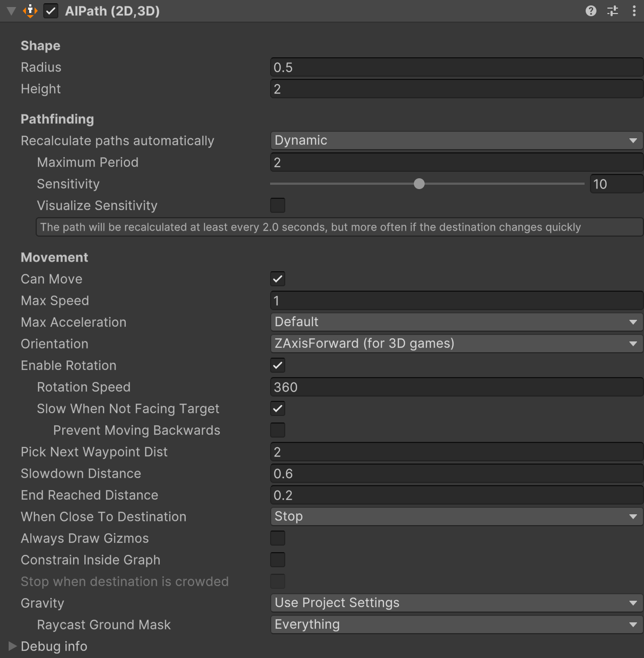Open the Recalculate paths automatically dropdown
The image size is (644, 658).
click(x=456, y=140)
